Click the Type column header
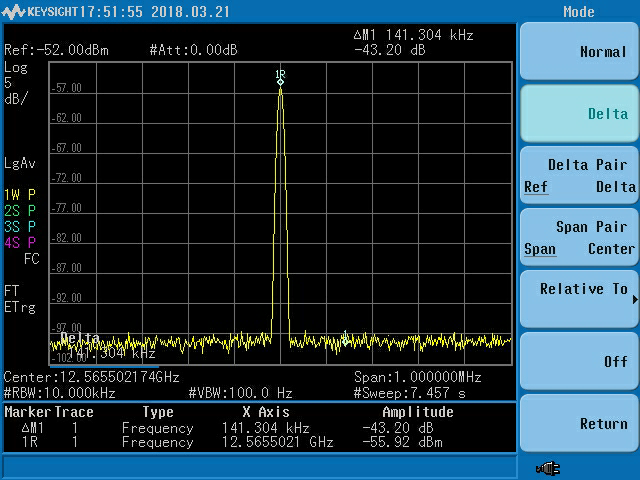The height and width of the screenshot is (480, 640). click(x=158, y=412)
